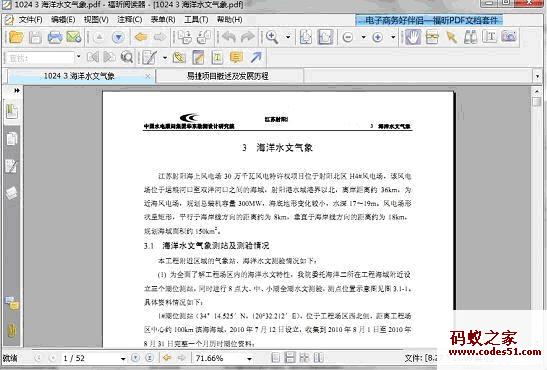The height and width of the screenshot is (370, 547).
Task: Click the orange Previous View arrow in top toolbar
Action: [141, 37]
